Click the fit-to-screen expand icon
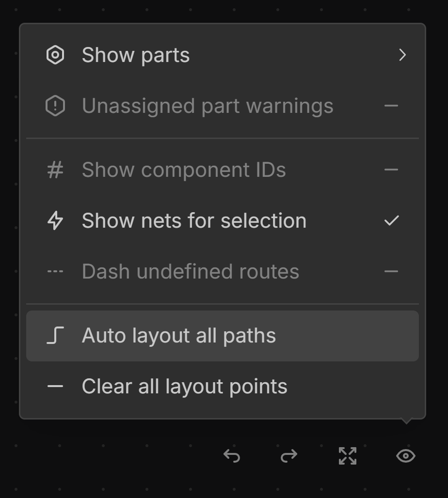 347,456
